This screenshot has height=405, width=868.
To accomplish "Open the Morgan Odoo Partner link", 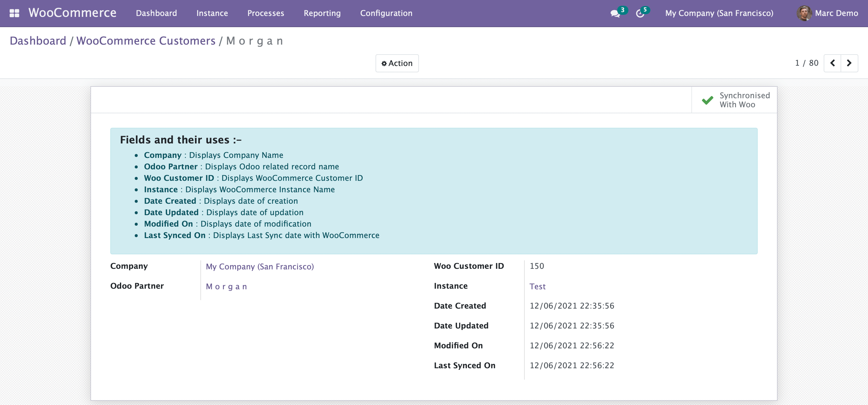I will pos(226,286).
